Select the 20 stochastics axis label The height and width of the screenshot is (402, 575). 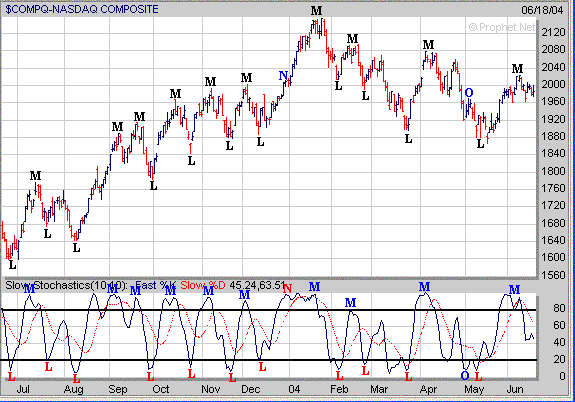coord(559,359)
